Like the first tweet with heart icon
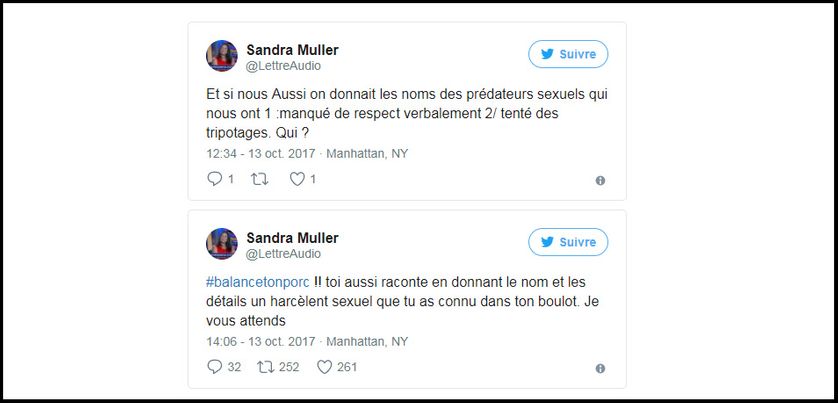838x403 pixels. pos(297,179)
